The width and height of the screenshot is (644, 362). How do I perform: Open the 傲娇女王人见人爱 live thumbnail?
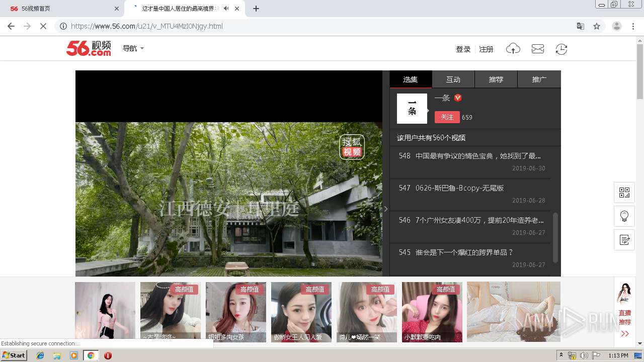tap(301, 312)
